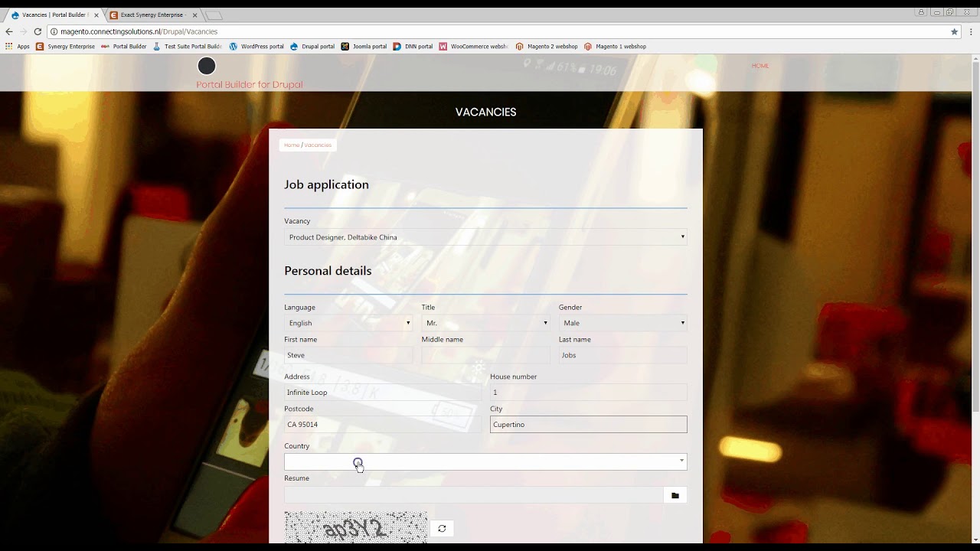Open Joomla portal bookmark
Image resolution: width=980 pixels, height=551 pixels.
[364, 47]
